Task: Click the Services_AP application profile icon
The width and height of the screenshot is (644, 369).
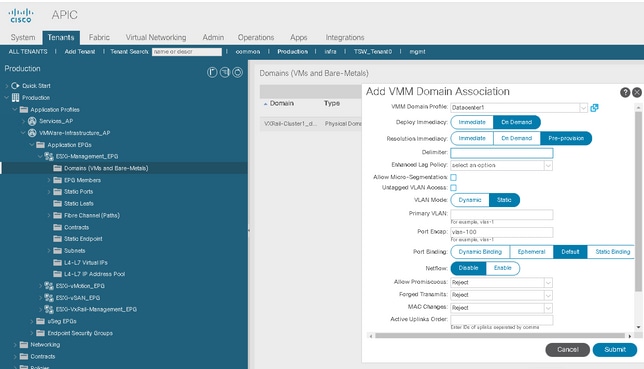Action: pos(32,121)
